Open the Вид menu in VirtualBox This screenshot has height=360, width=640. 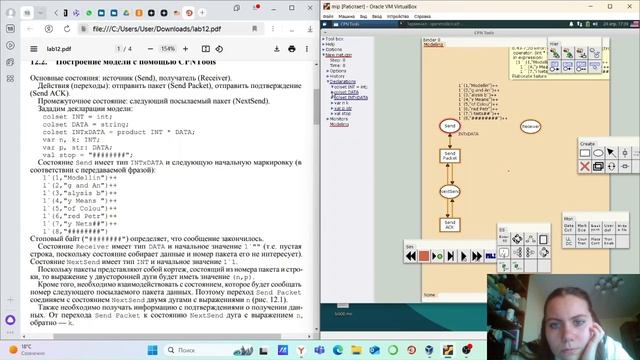coord(363,17)
